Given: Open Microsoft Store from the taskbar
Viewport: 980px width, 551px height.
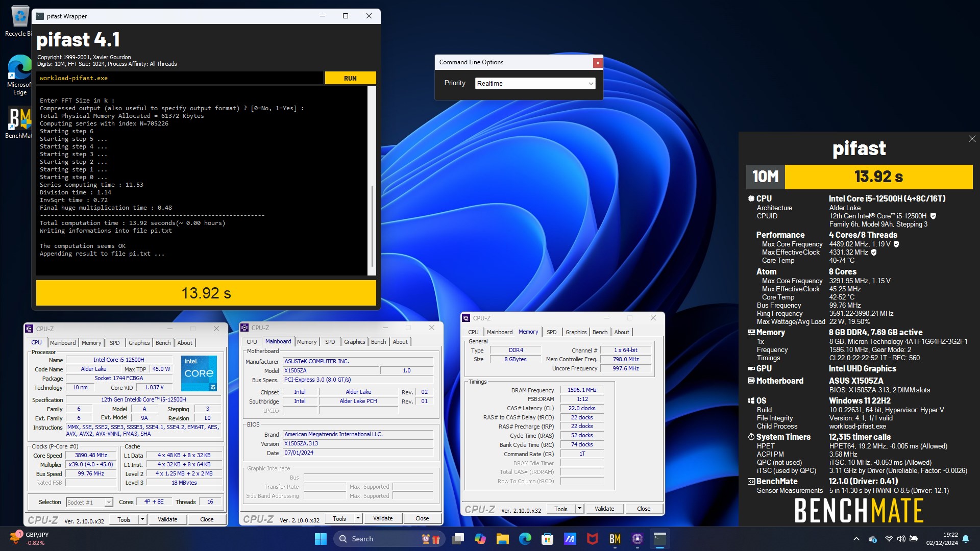Looking at the screenshot, I should [548, 539].
